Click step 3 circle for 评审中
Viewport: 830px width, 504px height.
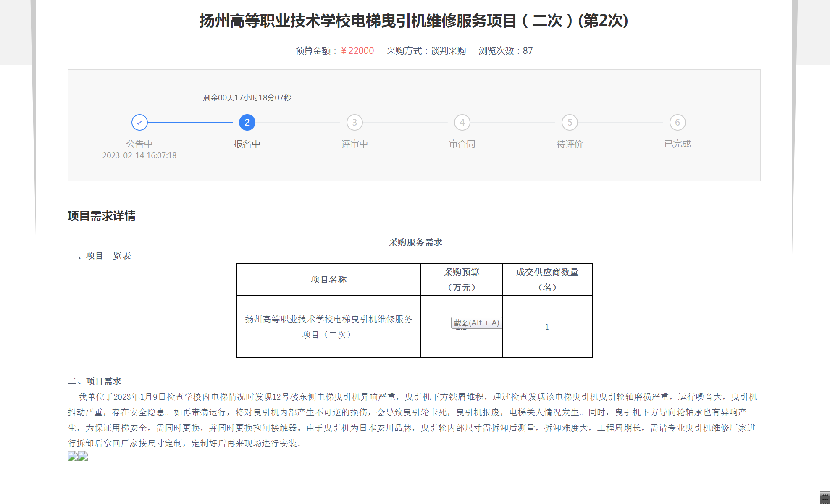pos(355,123)
